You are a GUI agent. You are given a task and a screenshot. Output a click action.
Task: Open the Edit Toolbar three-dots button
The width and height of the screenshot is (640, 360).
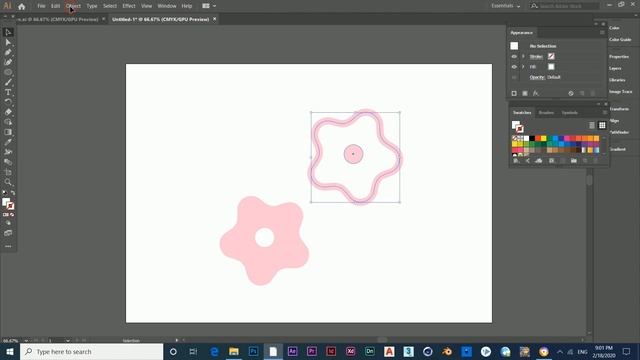click(x=8, y=247)
